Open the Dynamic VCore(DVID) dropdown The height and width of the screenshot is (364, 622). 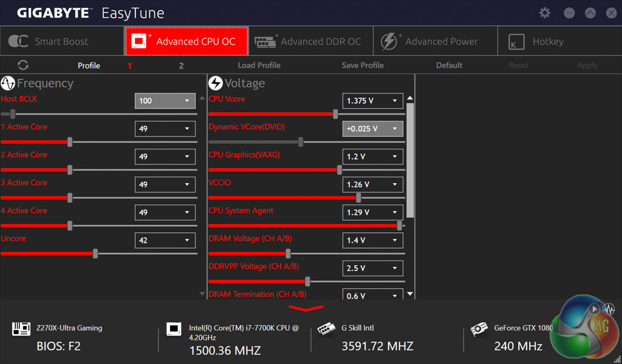(373, 129)
